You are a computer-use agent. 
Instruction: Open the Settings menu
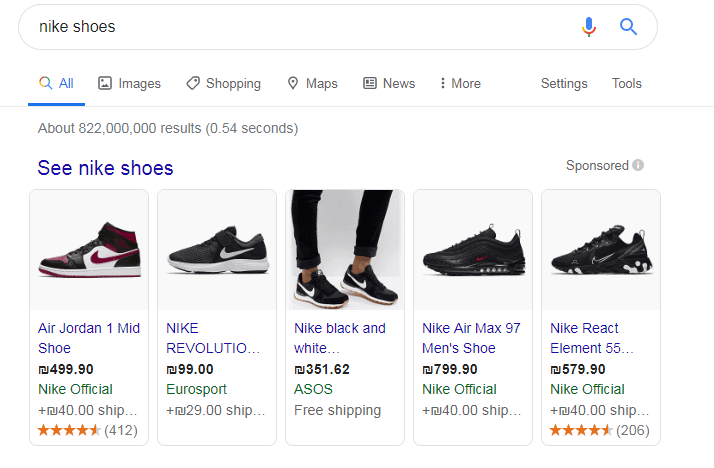564,84
